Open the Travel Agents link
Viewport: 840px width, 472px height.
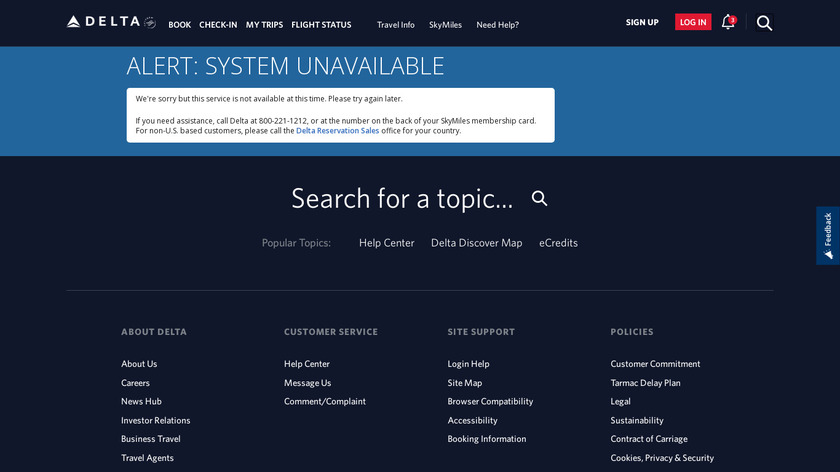pos(147,458)
